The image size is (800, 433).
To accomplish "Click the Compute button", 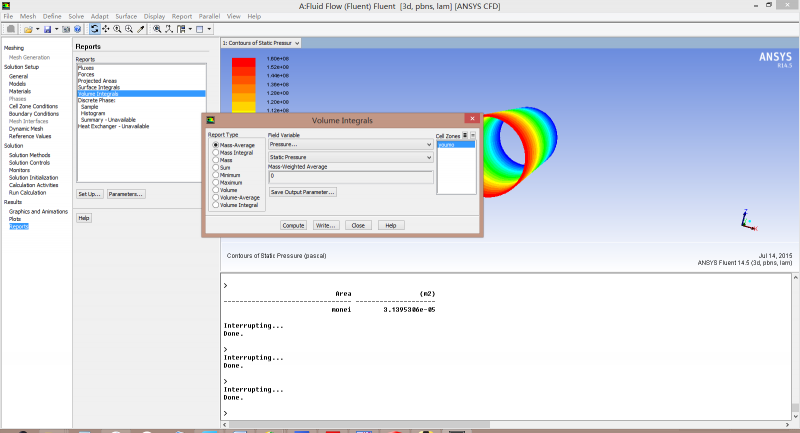I will tap(293, 225).
